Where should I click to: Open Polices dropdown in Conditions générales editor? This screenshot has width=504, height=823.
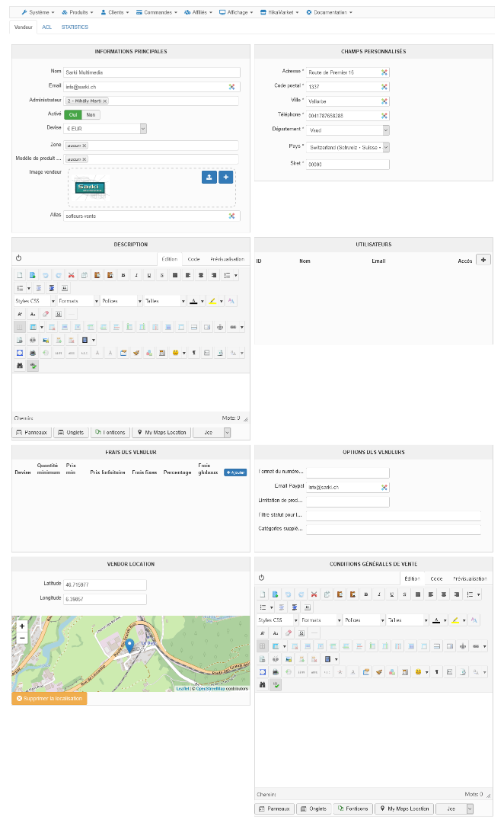pos(364,620)
